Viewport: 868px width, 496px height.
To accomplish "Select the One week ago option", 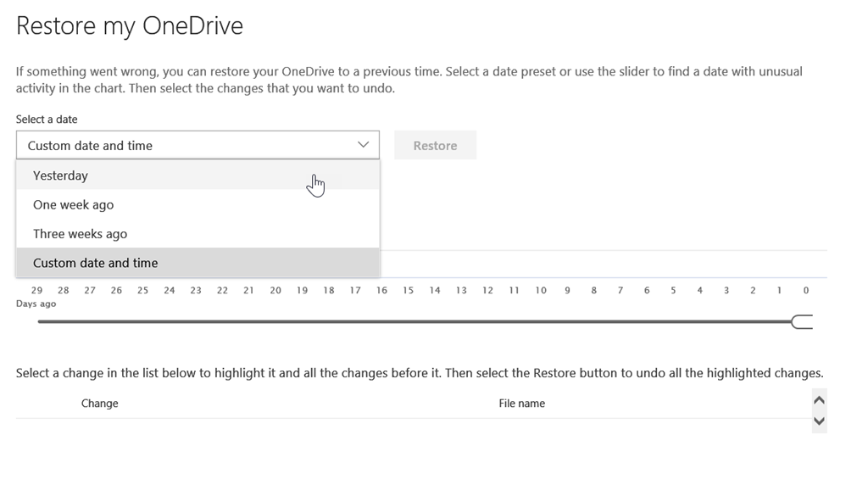I will (x=74, y=204).
